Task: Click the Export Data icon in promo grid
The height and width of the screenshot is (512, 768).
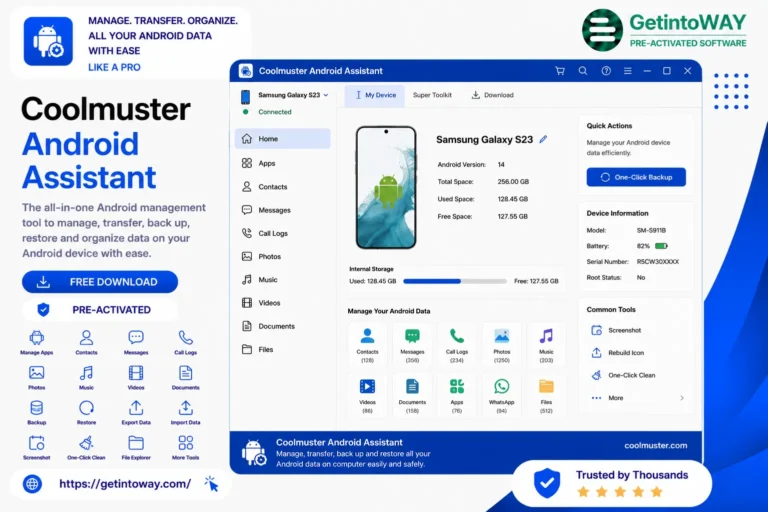Action: 136,408
